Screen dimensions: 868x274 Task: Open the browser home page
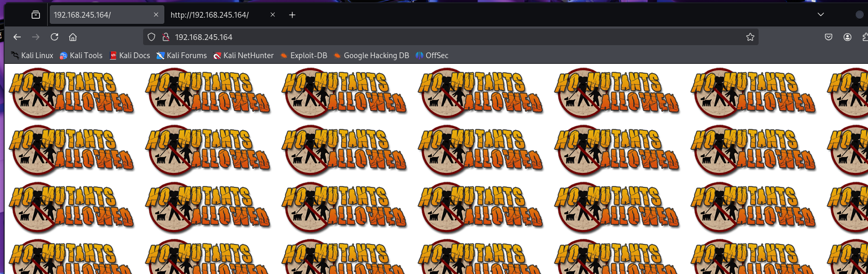(73, 37)
